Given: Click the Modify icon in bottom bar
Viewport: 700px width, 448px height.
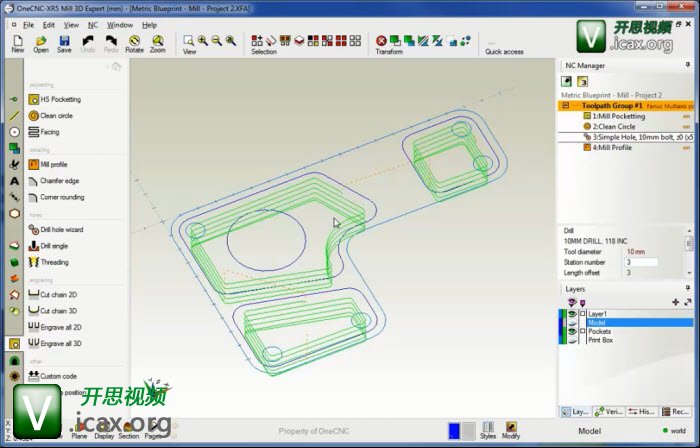Looking at the screenshot, I should [511, 430].
